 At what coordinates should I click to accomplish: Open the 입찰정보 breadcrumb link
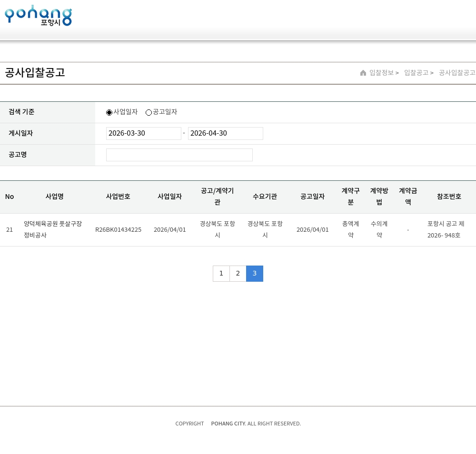(381, 73)
